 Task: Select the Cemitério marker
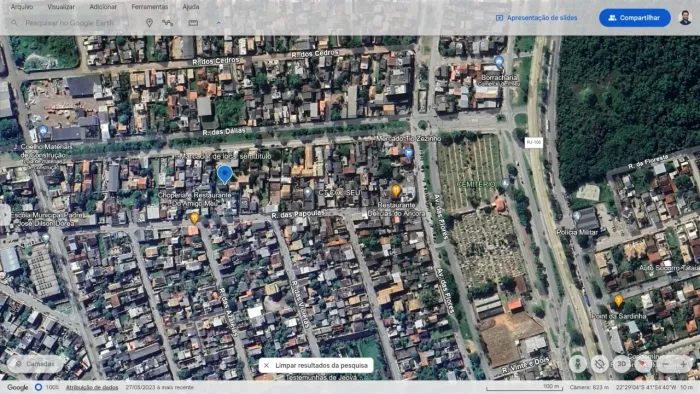tap(505, 183)
